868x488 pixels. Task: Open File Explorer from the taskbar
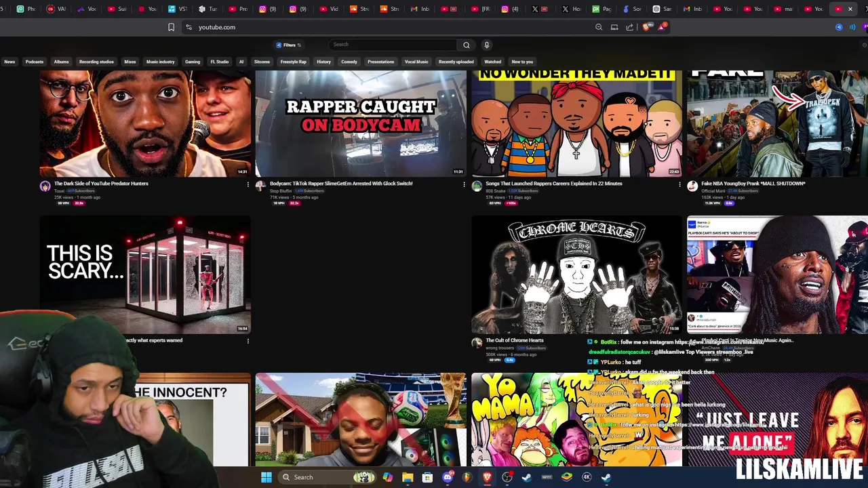[x=408, y=477]
